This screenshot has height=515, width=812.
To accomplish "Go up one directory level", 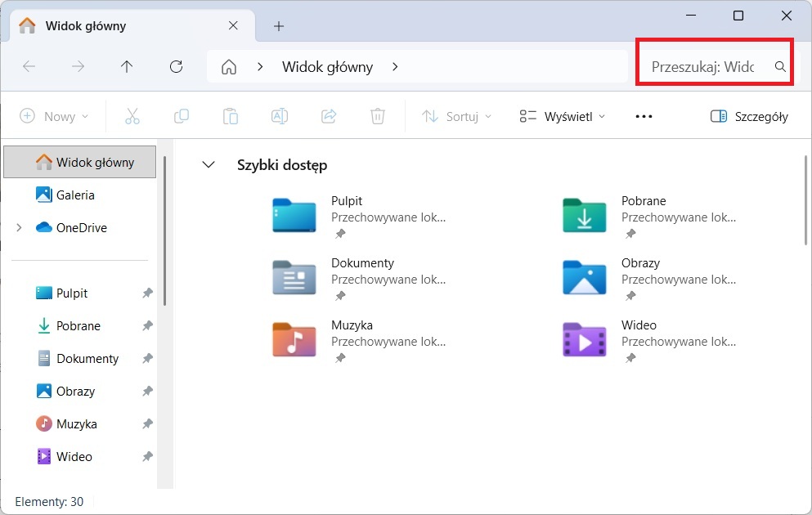I will click(x=127, y=67).
